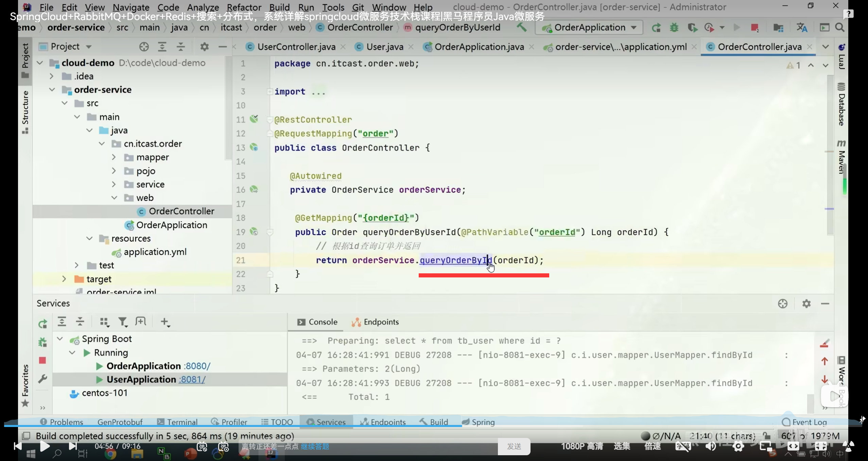Click the Build project hammer icon
Viewport: 868px width, 461px height.
point(522,28)
